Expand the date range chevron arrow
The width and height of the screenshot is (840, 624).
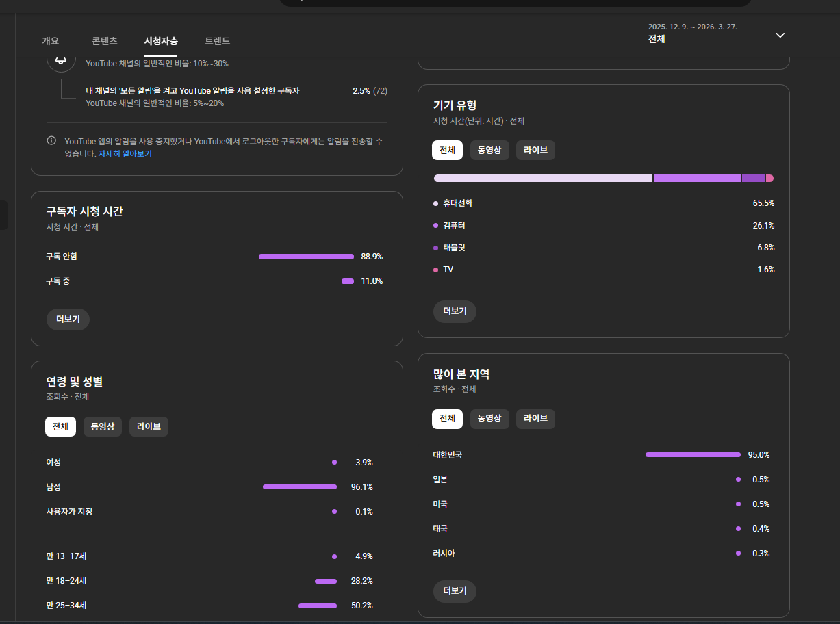point(780,36)
